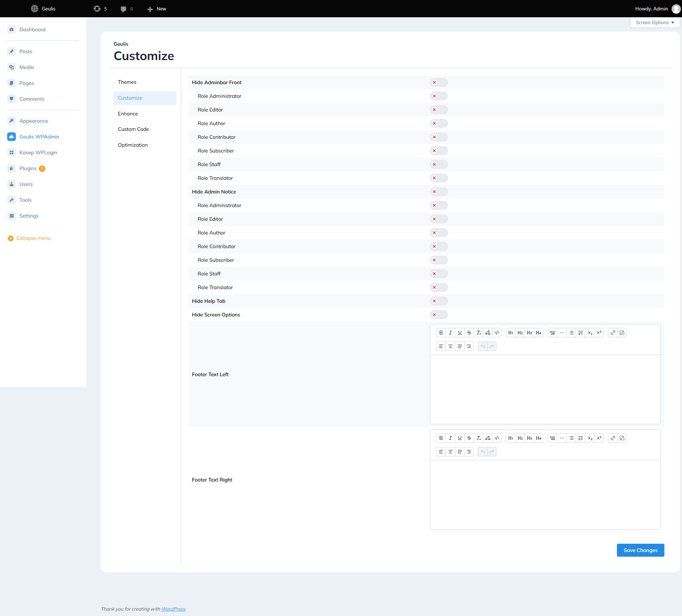
Task: Click inside Footer Text Left text area
Action: tap(545, 389)
